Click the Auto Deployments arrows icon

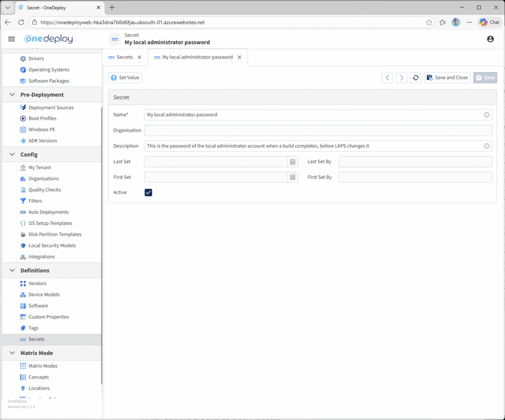tap(23, 212)
